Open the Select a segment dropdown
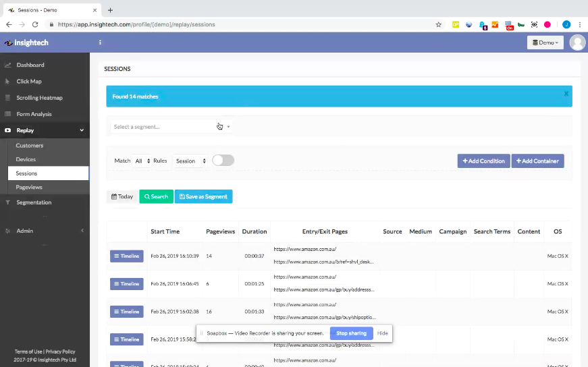The width and height of the screenshot is (588, 367). [171, 127]
